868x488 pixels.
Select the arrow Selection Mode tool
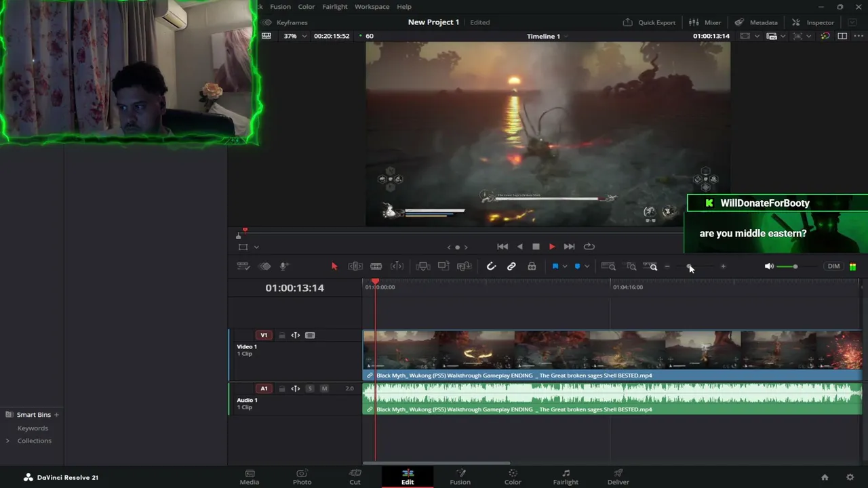[x=334, y=266]
